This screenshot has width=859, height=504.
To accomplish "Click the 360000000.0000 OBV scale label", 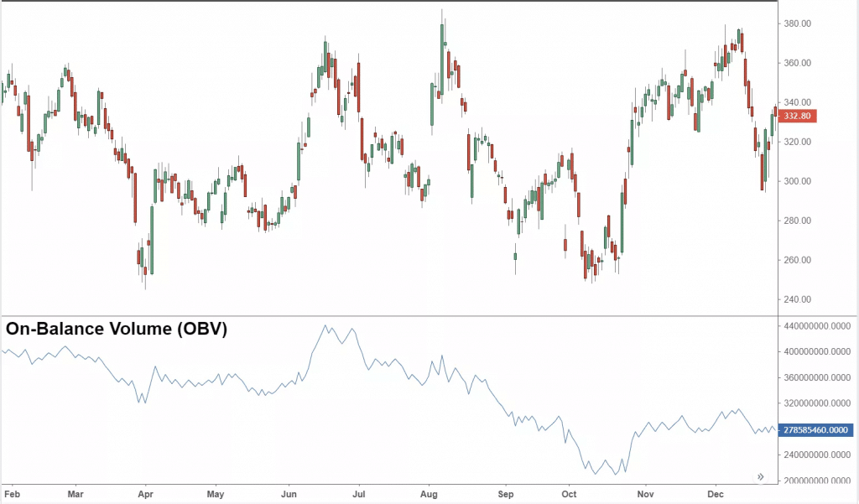I will (x=815, y=377).
